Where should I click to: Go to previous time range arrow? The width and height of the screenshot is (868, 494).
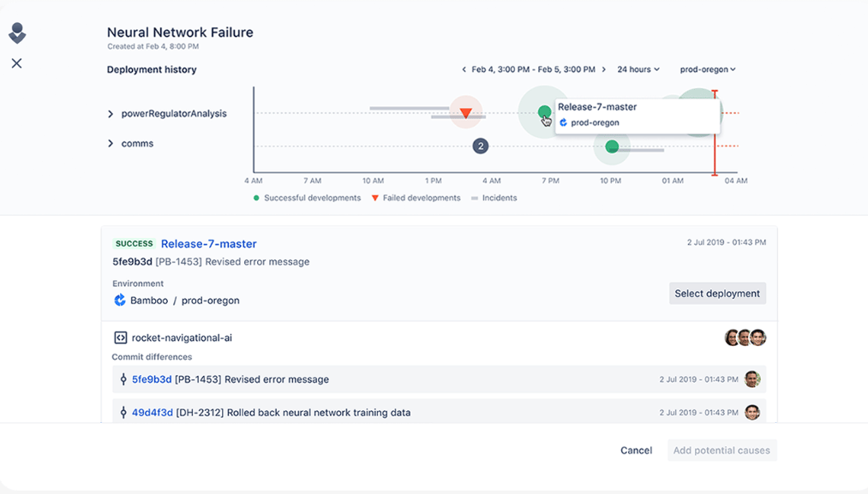[x=464, y=69]
